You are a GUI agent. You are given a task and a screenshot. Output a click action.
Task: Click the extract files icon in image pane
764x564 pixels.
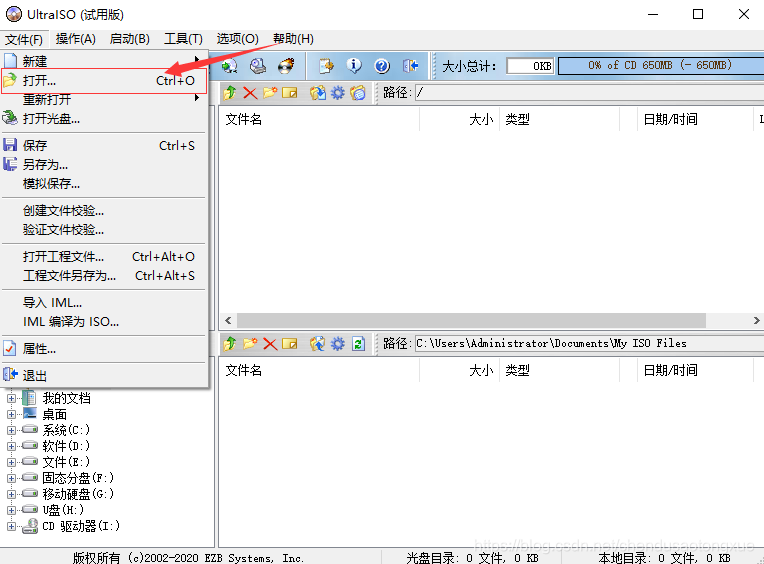pos(318,93)
